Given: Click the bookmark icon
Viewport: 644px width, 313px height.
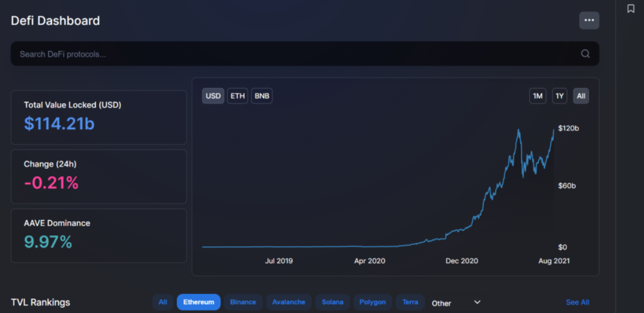Looking at the screenshot, I should point(631,9).
